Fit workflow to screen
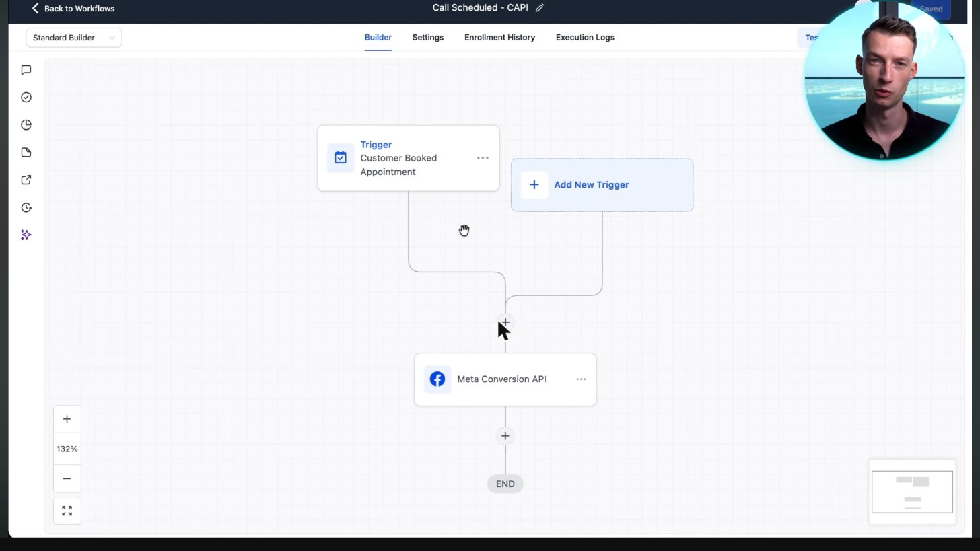This screenshot has width=980, height=551. pyautogui.click(x=67, y=511)
